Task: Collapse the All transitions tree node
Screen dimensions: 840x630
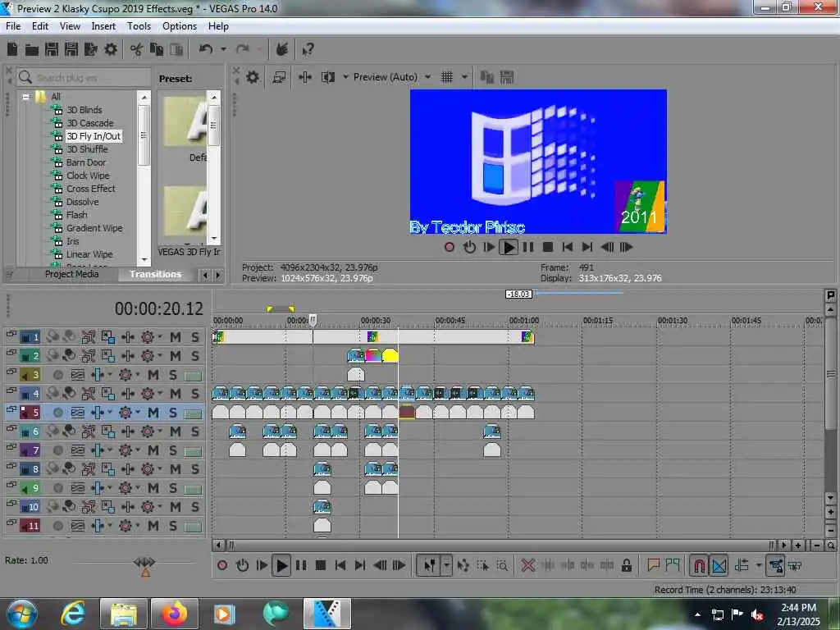Action: coord(25,97)
